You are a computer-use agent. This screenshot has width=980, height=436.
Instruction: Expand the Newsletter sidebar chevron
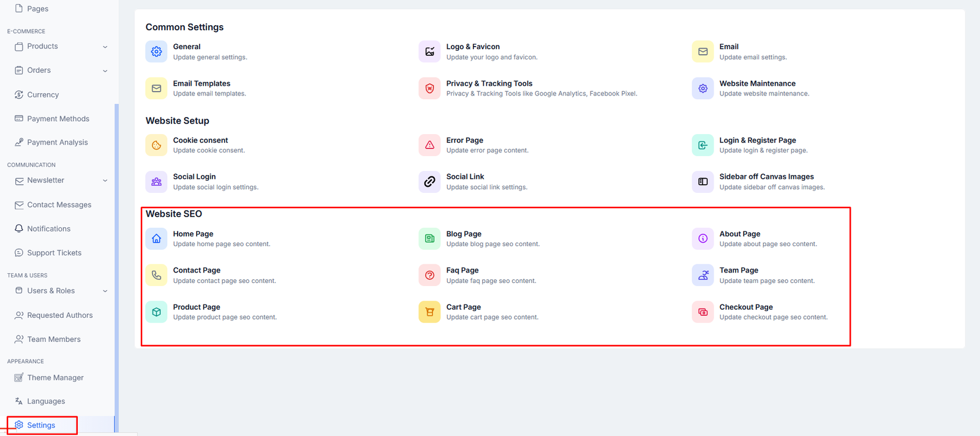(x=105, y=181)
